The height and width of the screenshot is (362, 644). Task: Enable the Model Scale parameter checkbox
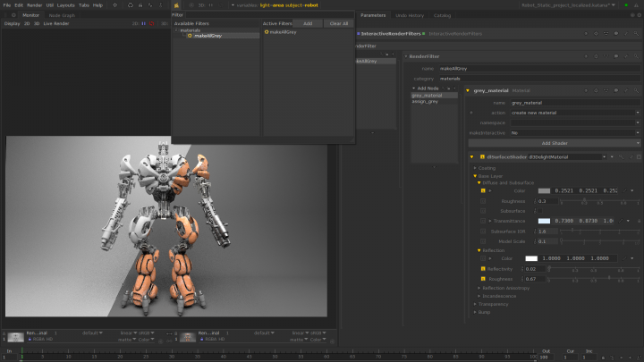(483, 241)
